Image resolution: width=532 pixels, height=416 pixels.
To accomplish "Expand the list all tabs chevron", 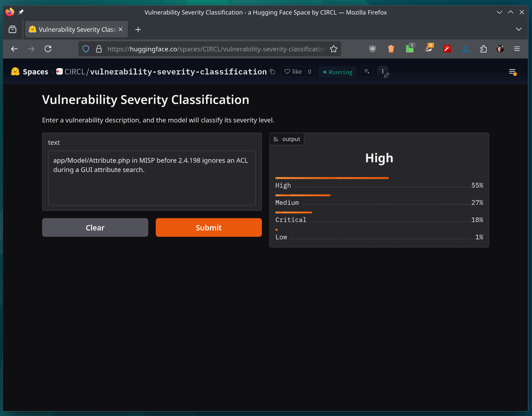I will 518,29.
